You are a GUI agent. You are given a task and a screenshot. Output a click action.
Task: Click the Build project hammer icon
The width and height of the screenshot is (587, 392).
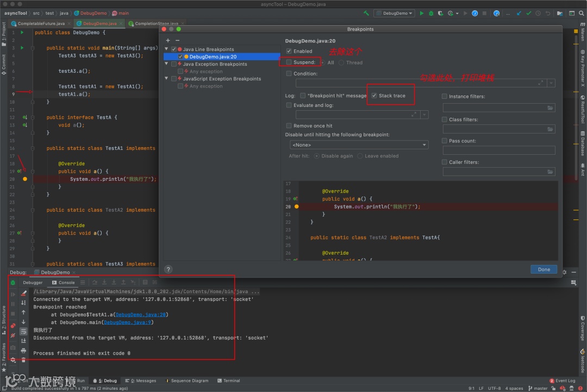[x=366, y=13]
